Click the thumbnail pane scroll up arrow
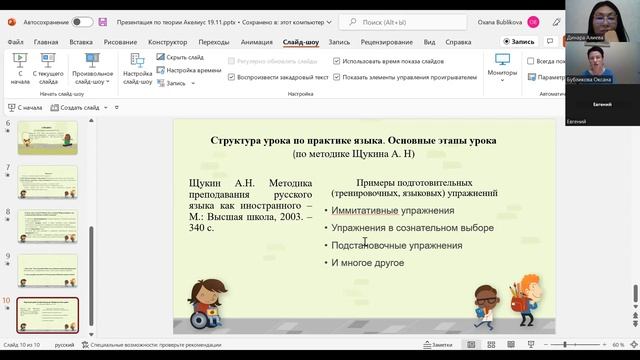 coord(91,121)
